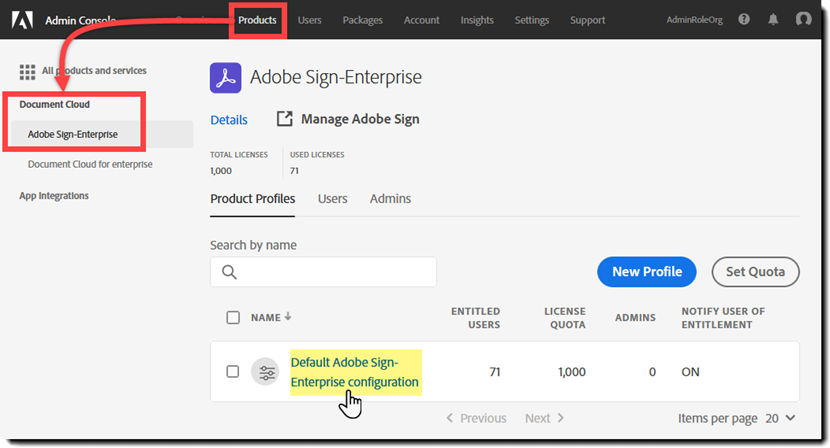The height and width of the screenshot is (448, 830).
Task: Click the TOTAL LICENSES label
Action: click(239, 155)
